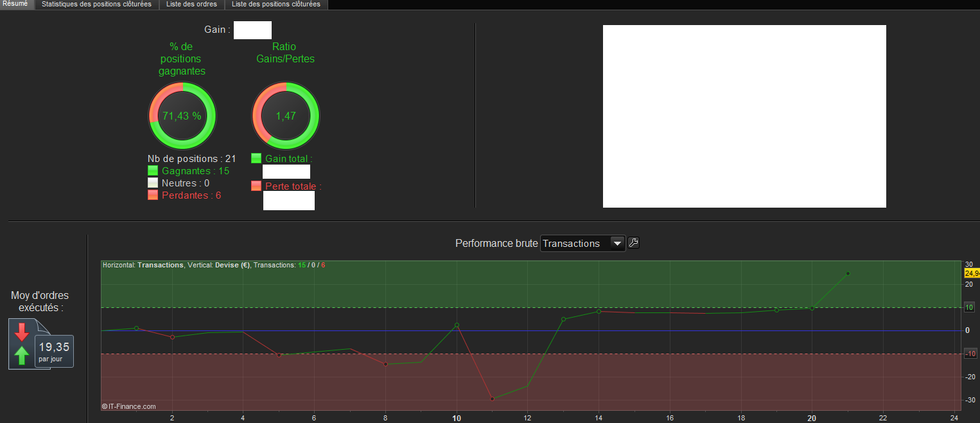Click 'Perdantes : 6' label
This screenshot has width=980, height=423.
coord(191,195)
